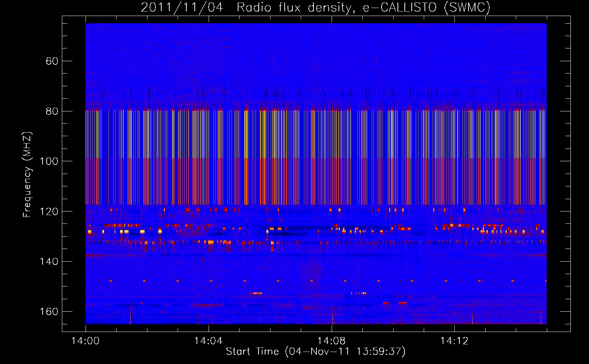Click the 140 frequency tick label
Image resolution: width=589 pixels, height=364 pixels.
coord(49,261)
